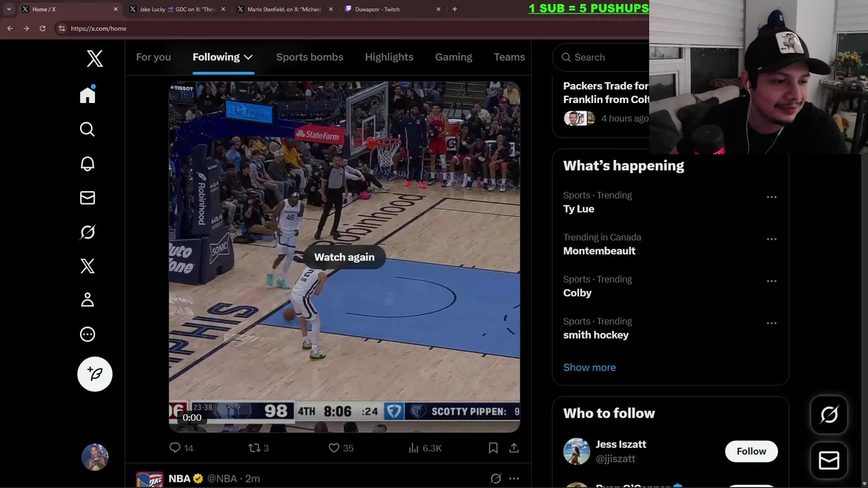The height and width of the screenshot is (488, 868).
Task: Click the @NBA handle on the post
Action: (x=222, y=479)
